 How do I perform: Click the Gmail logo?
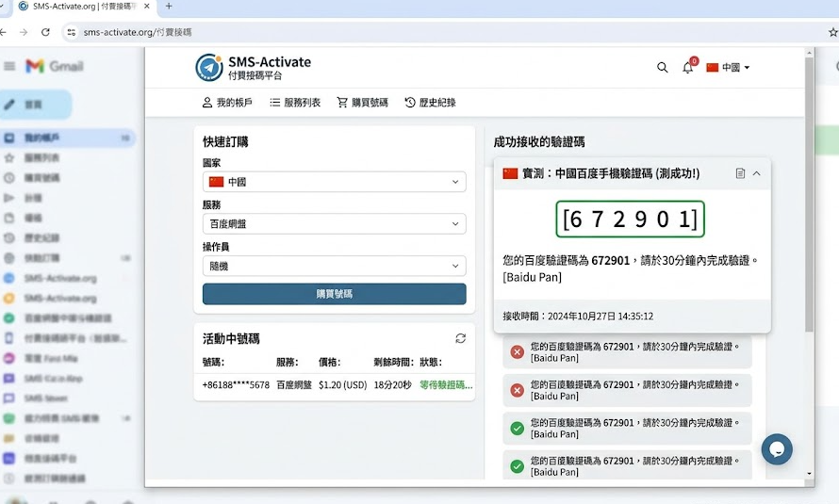55,66
